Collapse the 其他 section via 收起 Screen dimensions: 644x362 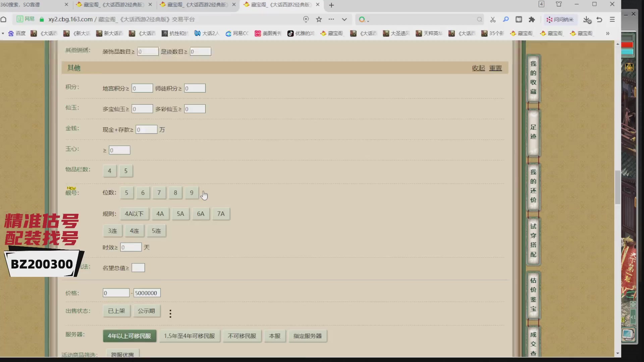[x=478, y=68]
